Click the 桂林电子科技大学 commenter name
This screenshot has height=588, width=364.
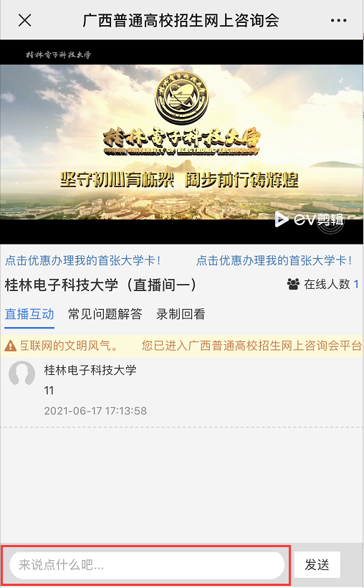click(x=90, y=370)
